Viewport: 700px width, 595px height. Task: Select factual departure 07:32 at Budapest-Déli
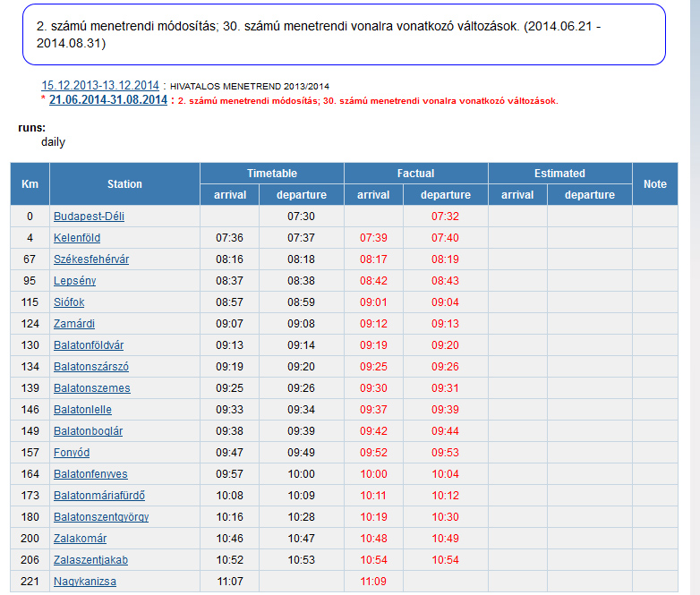point(445,217)
